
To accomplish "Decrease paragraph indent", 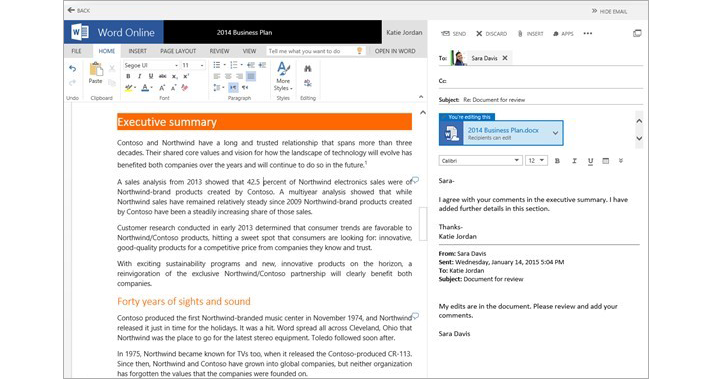I will [251, 65].
